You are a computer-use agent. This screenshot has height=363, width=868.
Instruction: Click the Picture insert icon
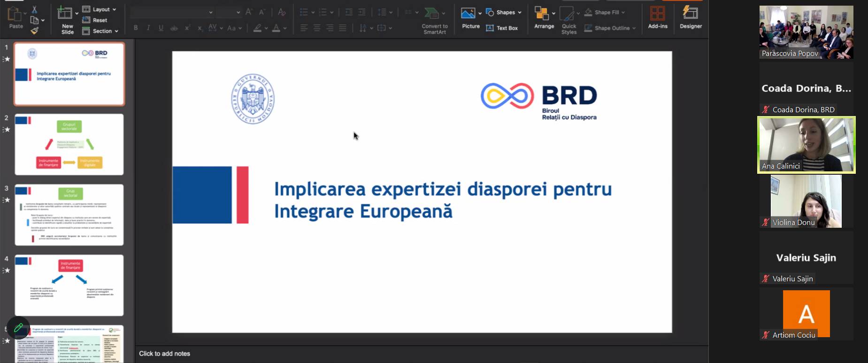point(468,14)
